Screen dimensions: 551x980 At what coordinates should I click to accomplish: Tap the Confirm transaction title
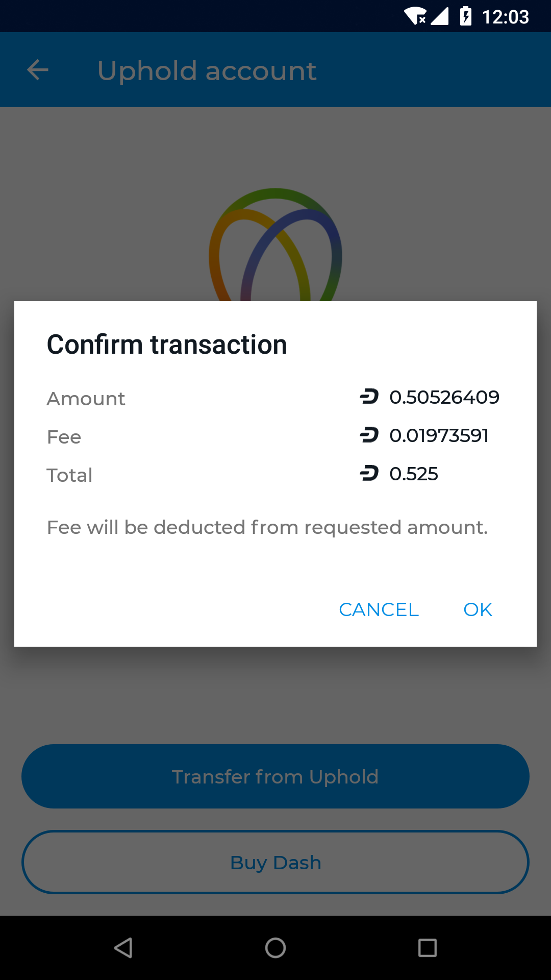pos(167,345)
